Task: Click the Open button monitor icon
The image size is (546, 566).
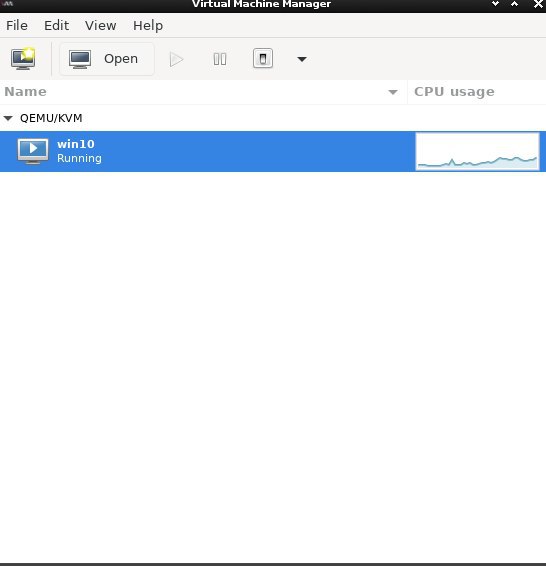Action: point(80,60)
